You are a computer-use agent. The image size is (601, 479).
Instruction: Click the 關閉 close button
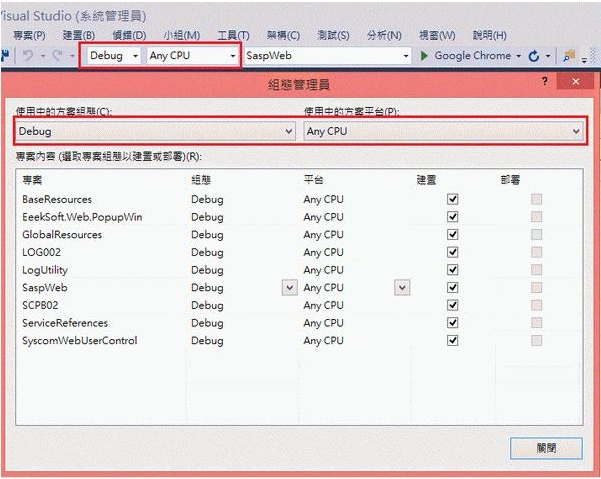[x=546, y=448]
